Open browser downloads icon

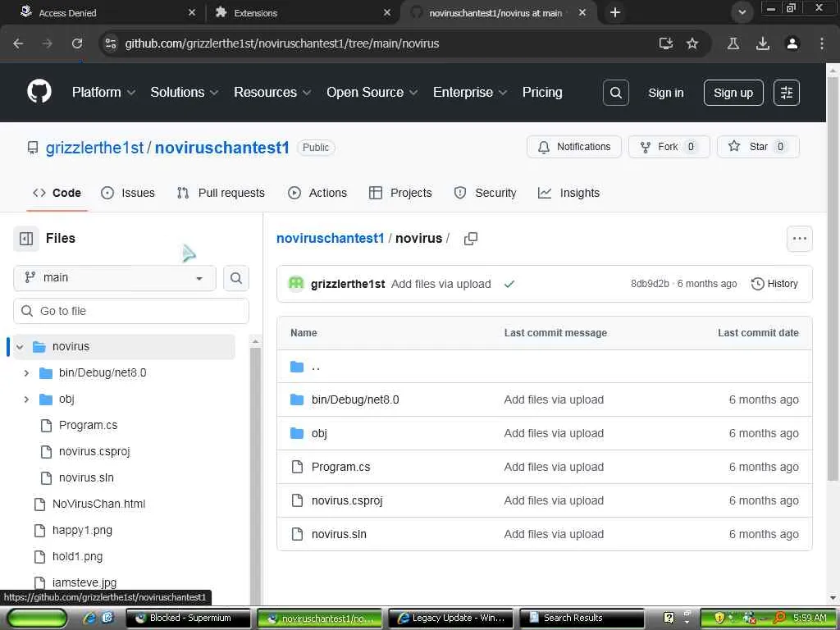763,43
